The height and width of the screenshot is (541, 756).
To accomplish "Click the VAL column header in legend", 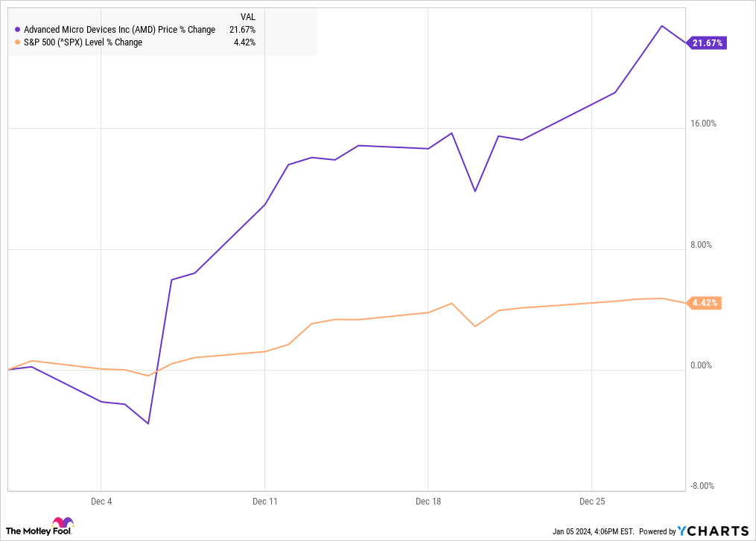I will click(x=248, y=17).
